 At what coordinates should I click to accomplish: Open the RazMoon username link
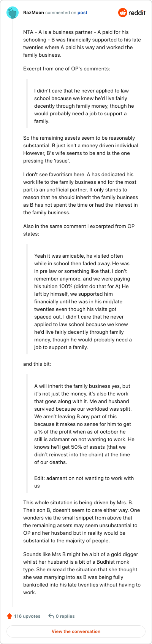coord(33,13)
